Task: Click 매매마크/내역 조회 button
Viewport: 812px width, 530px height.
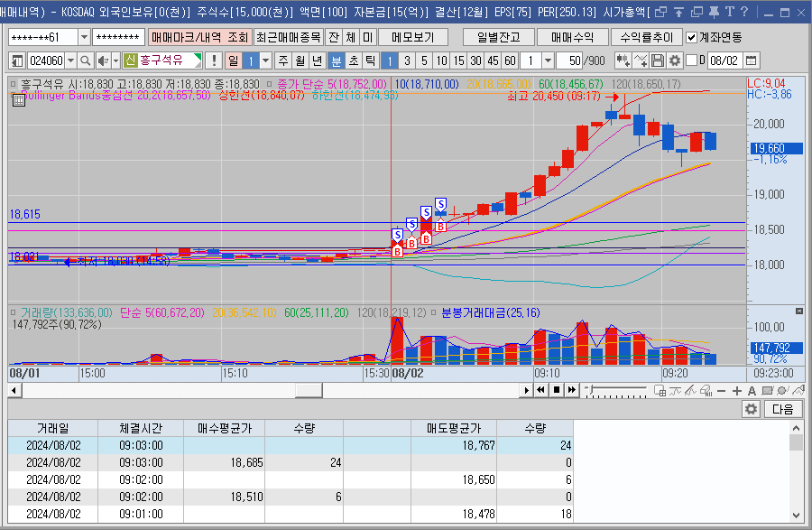Action: (200, 37)
